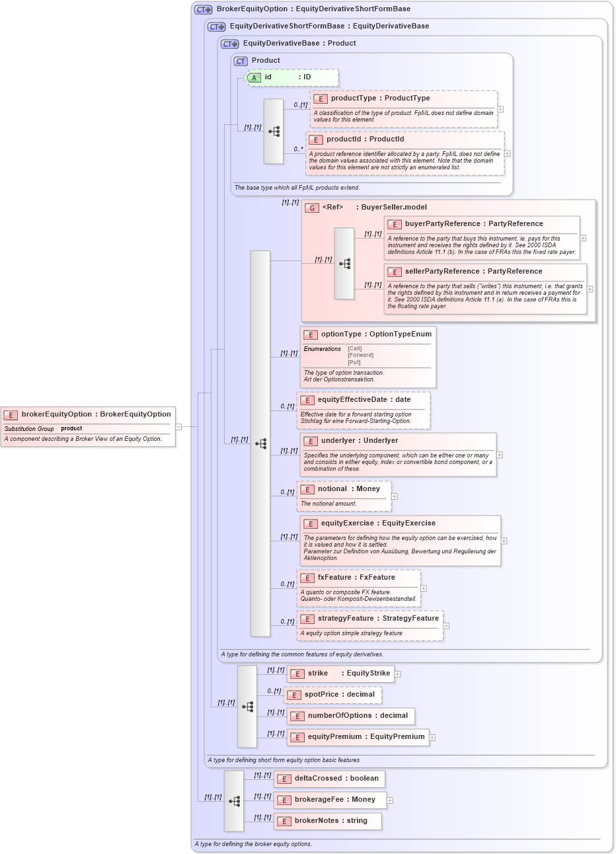The height and width of the screenshot is (854, 616).
Task: Click the Substitution Group product value
Action: click(x=71, y=429)
